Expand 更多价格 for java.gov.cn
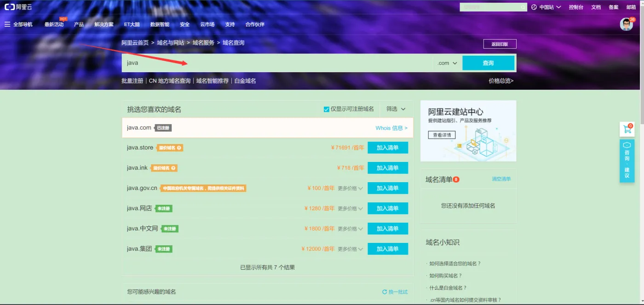This screenshot has width=644, height=305. tap(351, 188)
